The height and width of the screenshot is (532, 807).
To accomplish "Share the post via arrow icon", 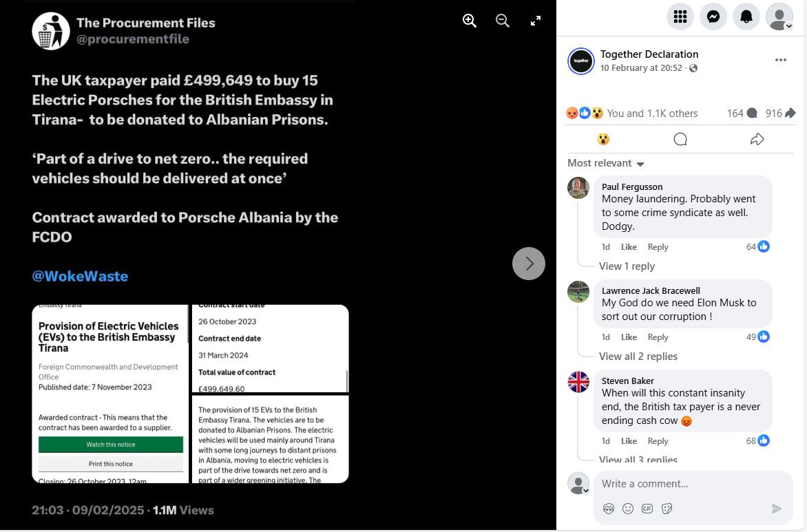I will coord(757,140).
